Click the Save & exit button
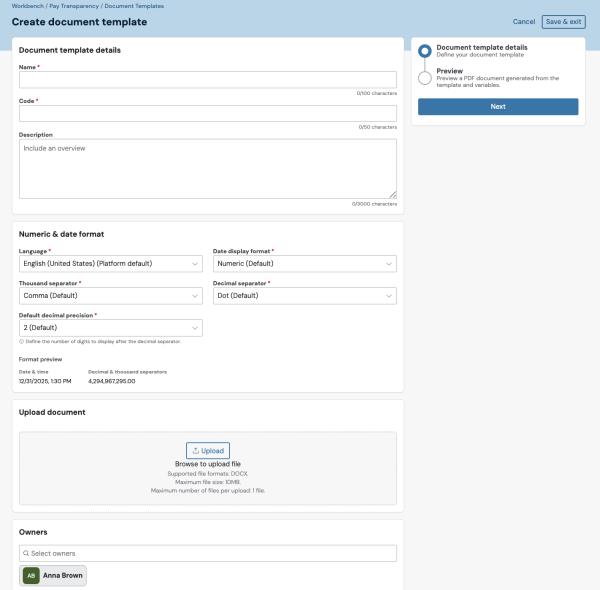The image size is (600, 590). (x=563, y=22)
